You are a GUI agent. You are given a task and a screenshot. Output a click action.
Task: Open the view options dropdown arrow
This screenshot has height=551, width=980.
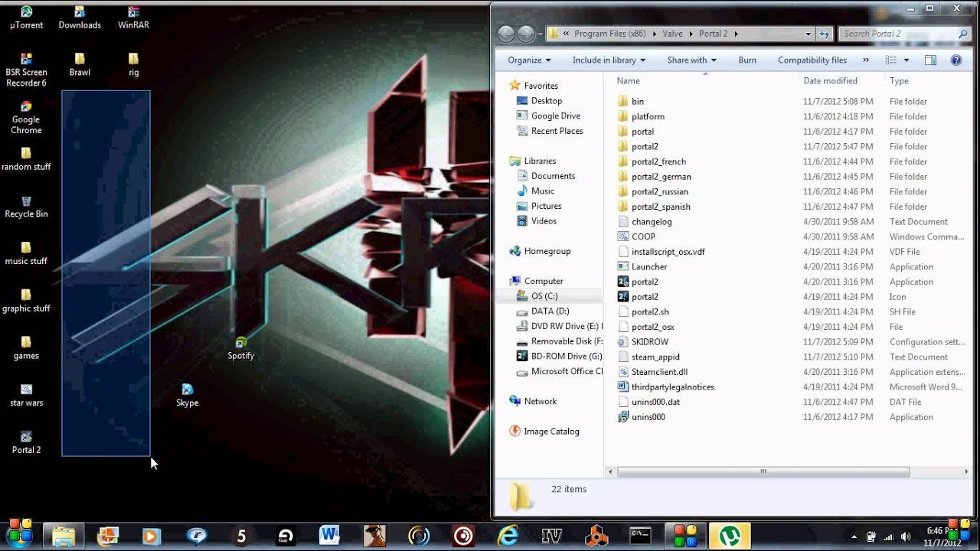pyautogui.click(x=906, y=60)
